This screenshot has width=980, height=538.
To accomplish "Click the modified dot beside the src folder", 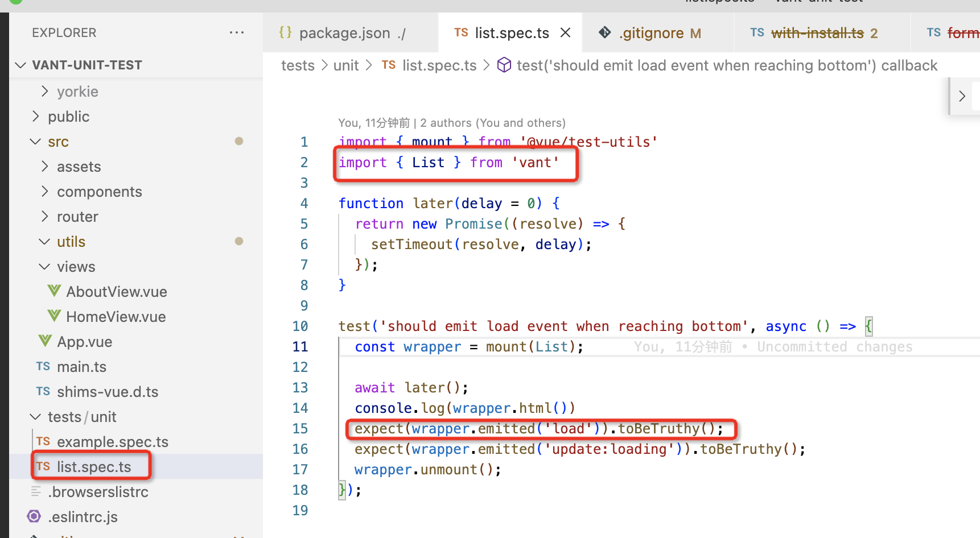I will (238, 141).
